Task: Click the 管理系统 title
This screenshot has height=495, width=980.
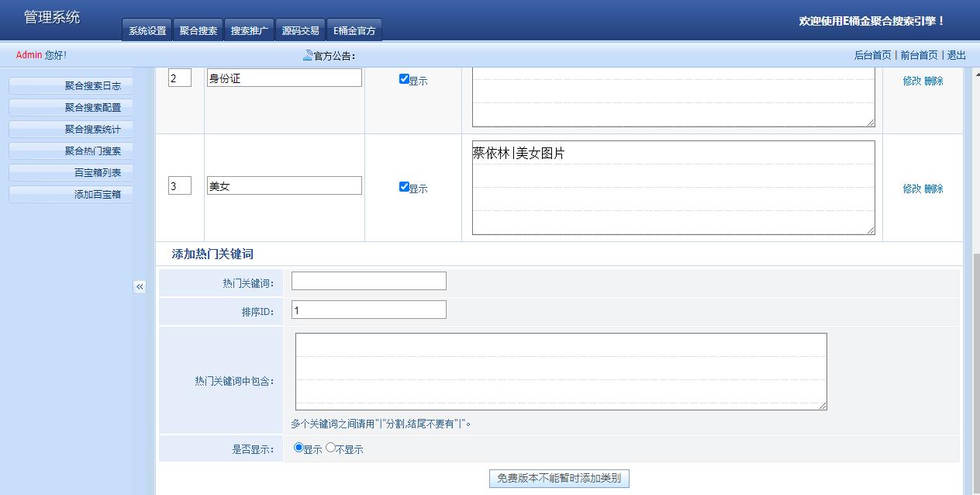Action: click(x=52, y=17)
